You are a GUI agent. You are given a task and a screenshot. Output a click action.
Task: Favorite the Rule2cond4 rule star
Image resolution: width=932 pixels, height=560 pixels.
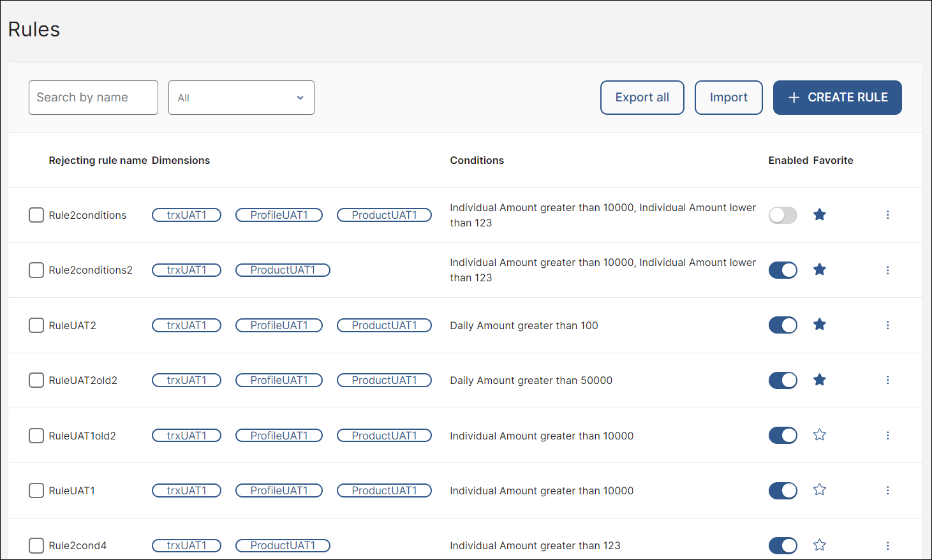(820, 545)
